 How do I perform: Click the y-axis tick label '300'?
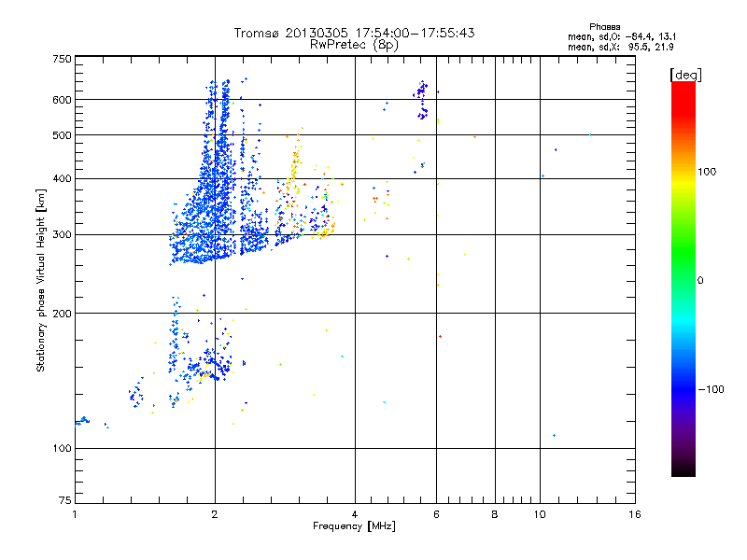(62, 235)
